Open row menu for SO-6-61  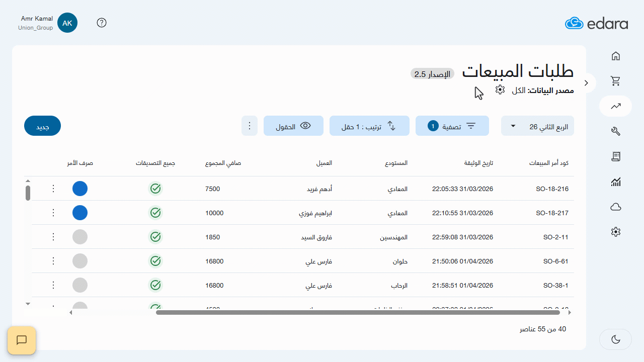(53, 261)
